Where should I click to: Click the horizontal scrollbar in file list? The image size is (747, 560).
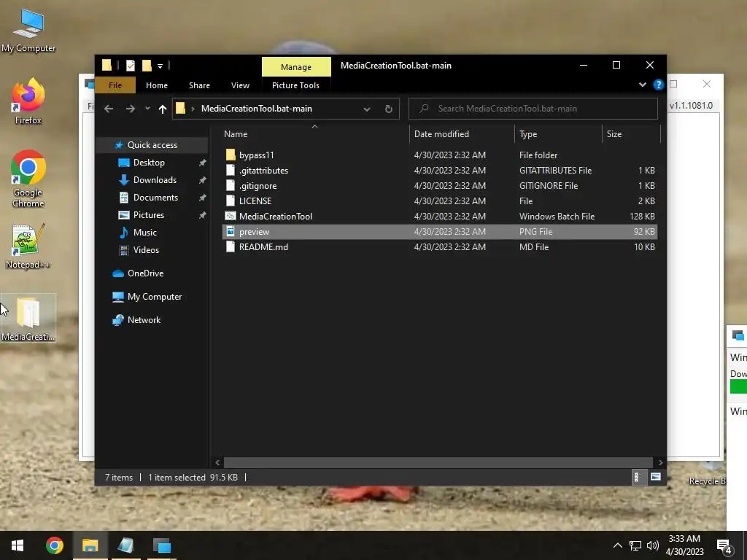(x=438, y=462)
